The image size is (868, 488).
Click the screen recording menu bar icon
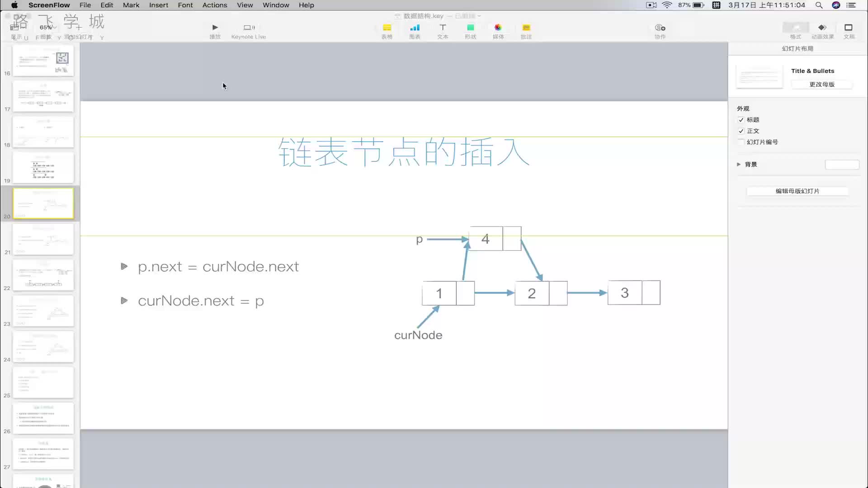pos(651,5)
